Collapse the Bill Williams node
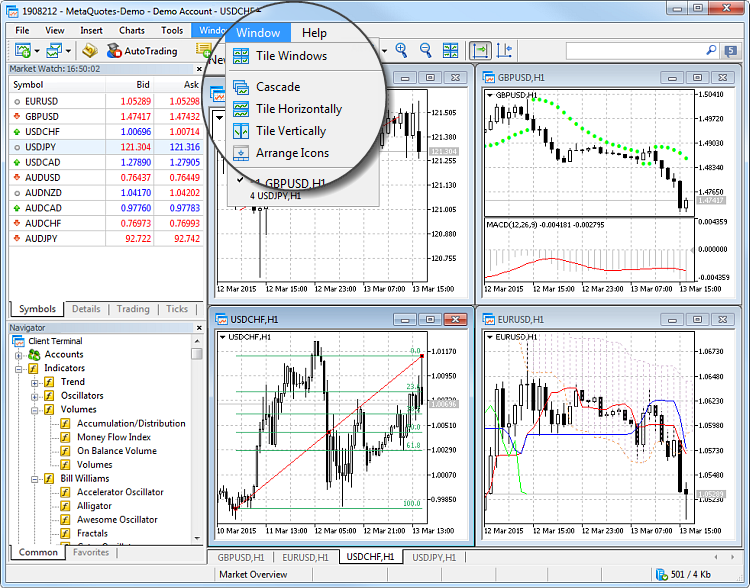 tap(34, 479)
